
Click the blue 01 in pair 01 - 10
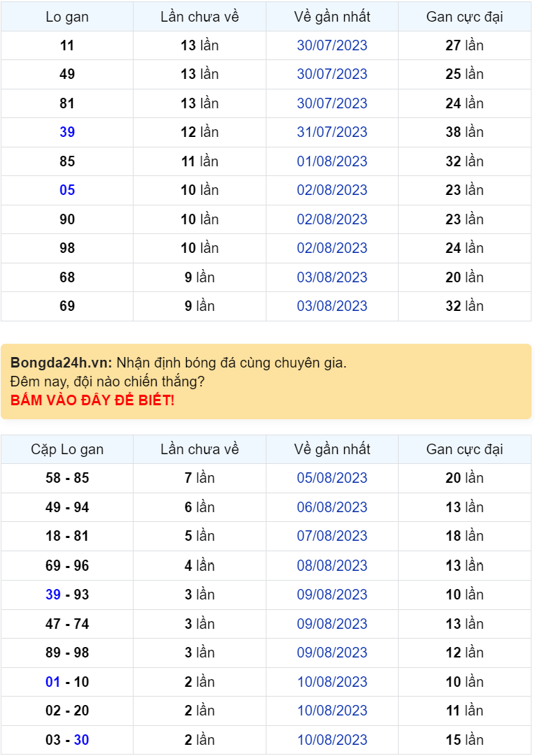[52, 683]
